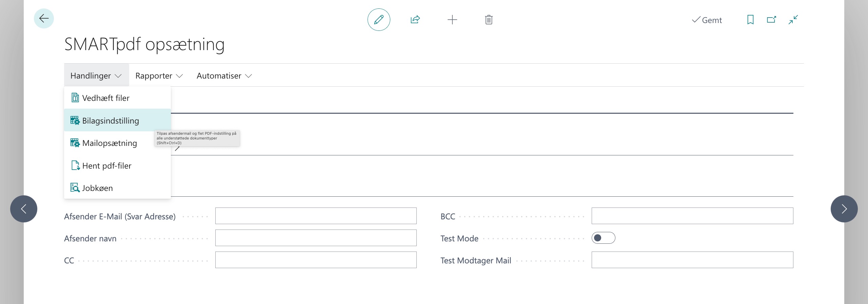Click the Hent pdf-filer download icon
The width and height of the screenshot is (868, 304).
75,166
